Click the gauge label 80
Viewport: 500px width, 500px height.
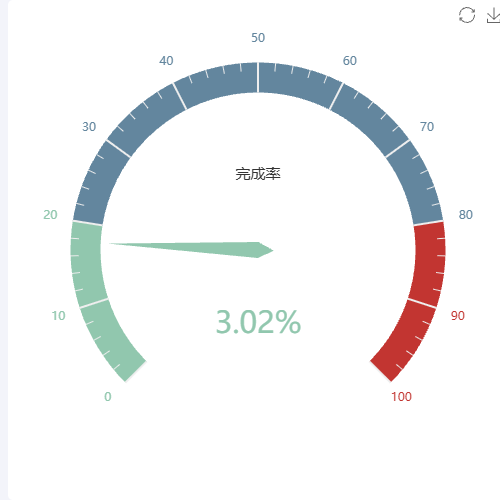[x=466, y=215]
